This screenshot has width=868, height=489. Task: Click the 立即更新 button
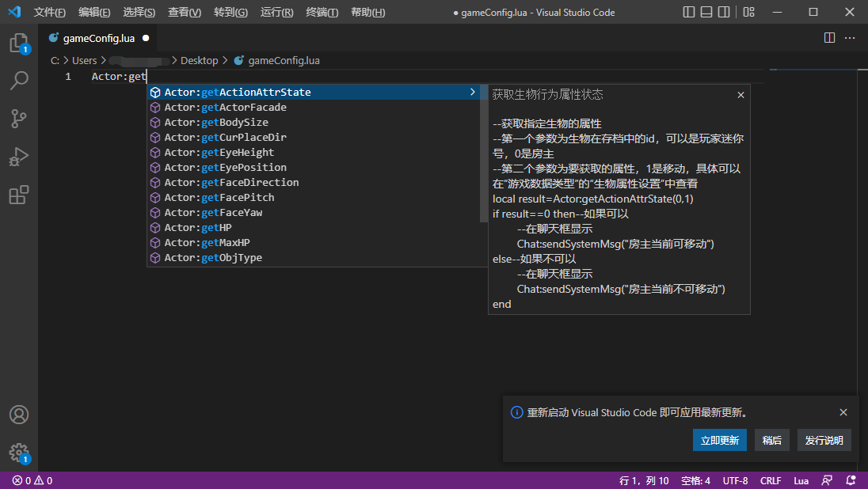coord(720,440)
